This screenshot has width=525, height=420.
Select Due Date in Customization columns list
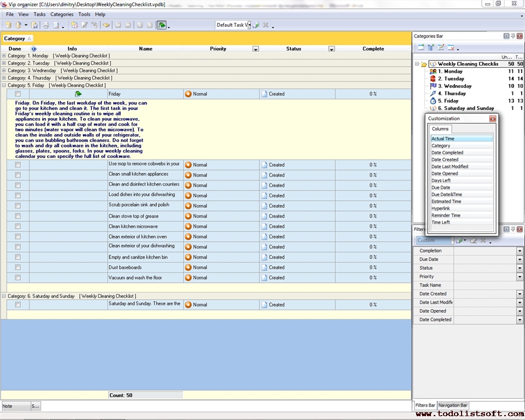click(442, 188)
